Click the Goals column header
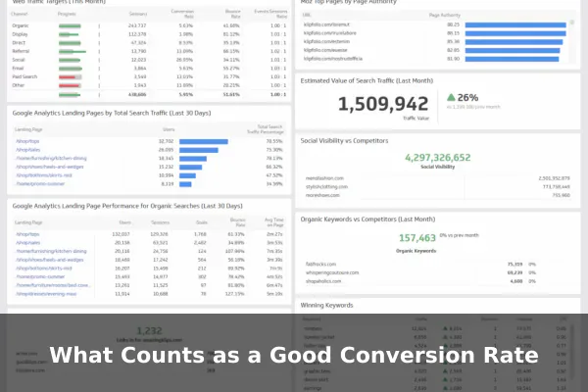 click(x=202, y=222)
